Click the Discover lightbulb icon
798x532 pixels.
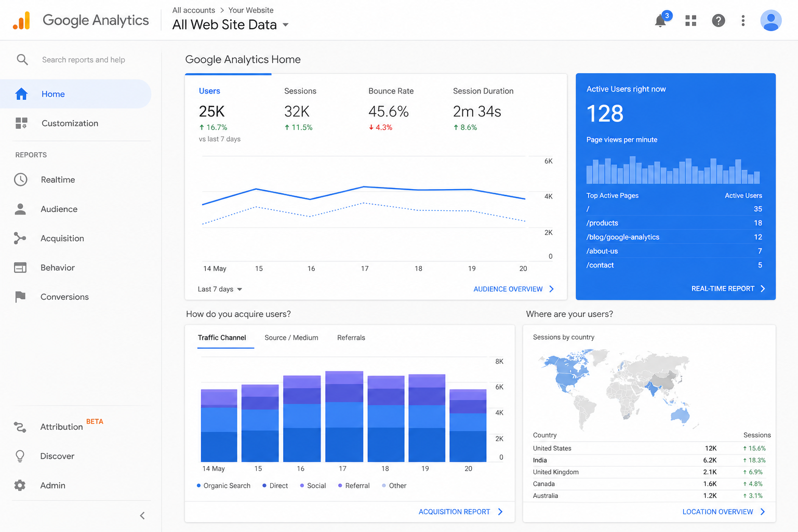pyautogui.click(x=20, y=456)
